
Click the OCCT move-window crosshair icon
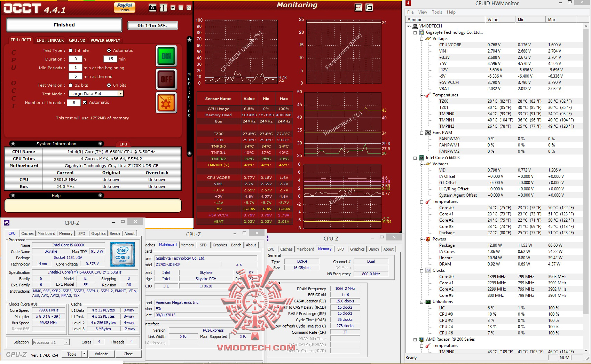pos(163,8)
